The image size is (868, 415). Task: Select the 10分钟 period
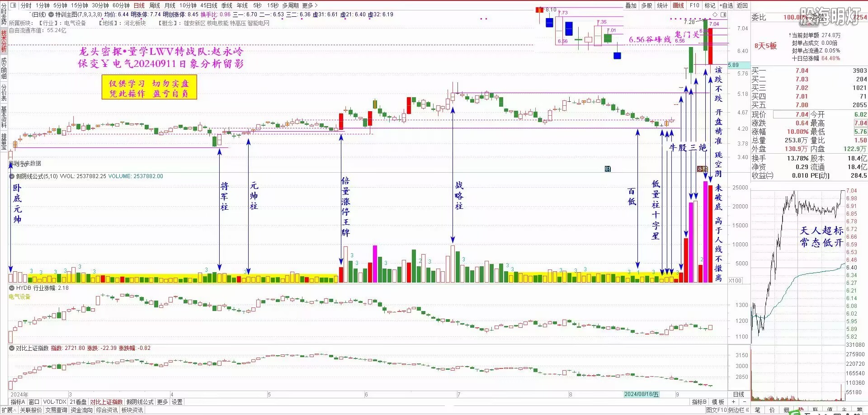(188, 5)
